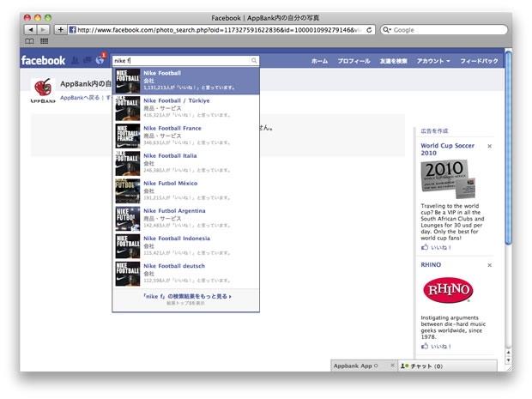
Task: Click the Nike Football Türkiye thumbnail
Action: 128,109
